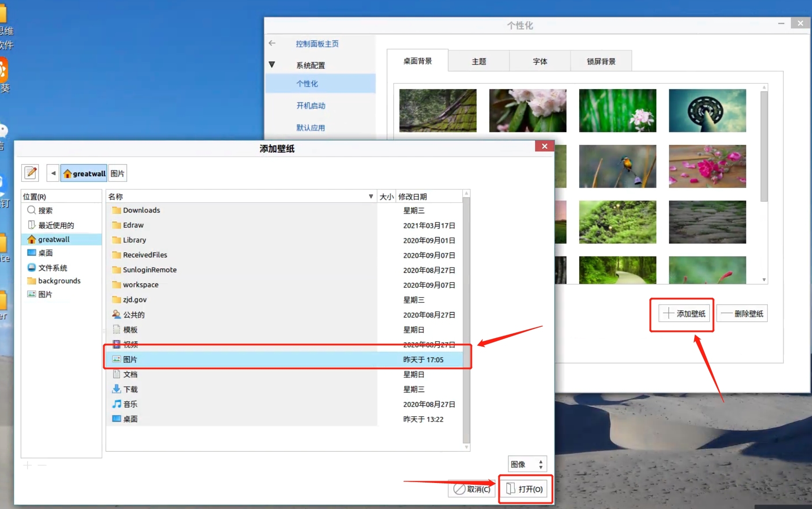Select the Downloads folder row
The width and height of the screenshot is (812, 509).
(141, 210)
